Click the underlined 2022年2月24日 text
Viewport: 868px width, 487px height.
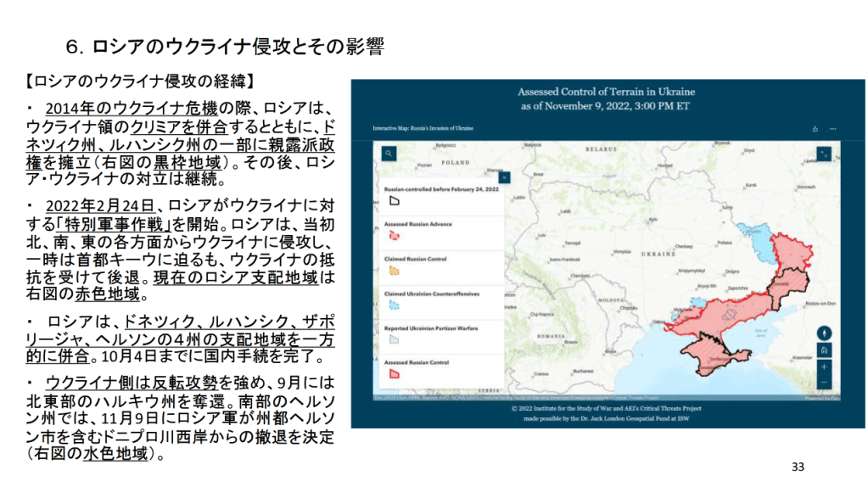[99, 206]
